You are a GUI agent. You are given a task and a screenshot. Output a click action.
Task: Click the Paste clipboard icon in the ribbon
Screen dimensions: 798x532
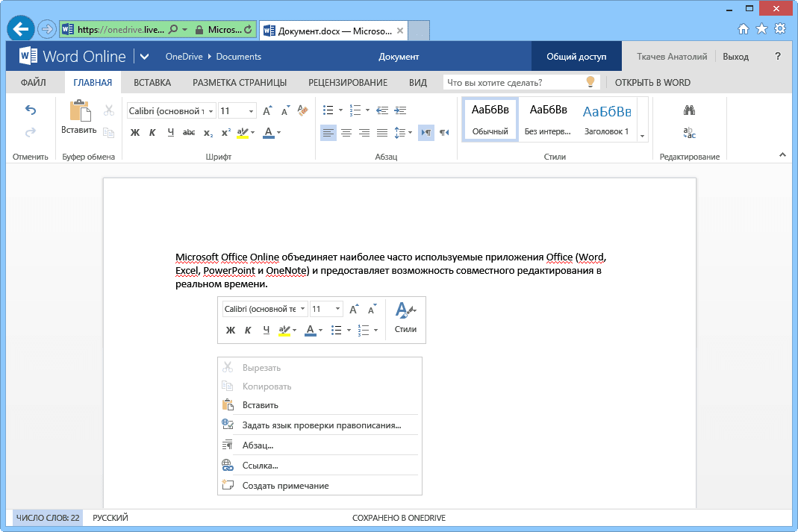(x=80, y=110)
